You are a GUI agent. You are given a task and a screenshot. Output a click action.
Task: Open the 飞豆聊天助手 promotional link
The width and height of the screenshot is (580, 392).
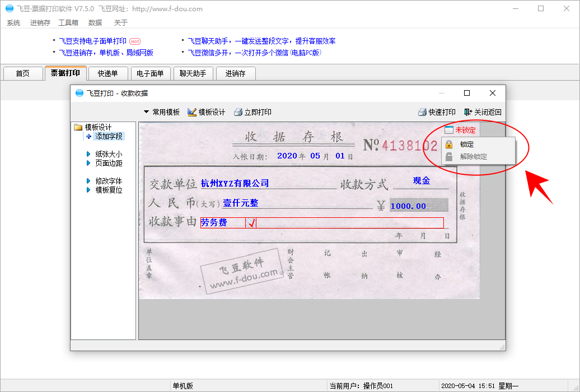(x=261, y=41)
